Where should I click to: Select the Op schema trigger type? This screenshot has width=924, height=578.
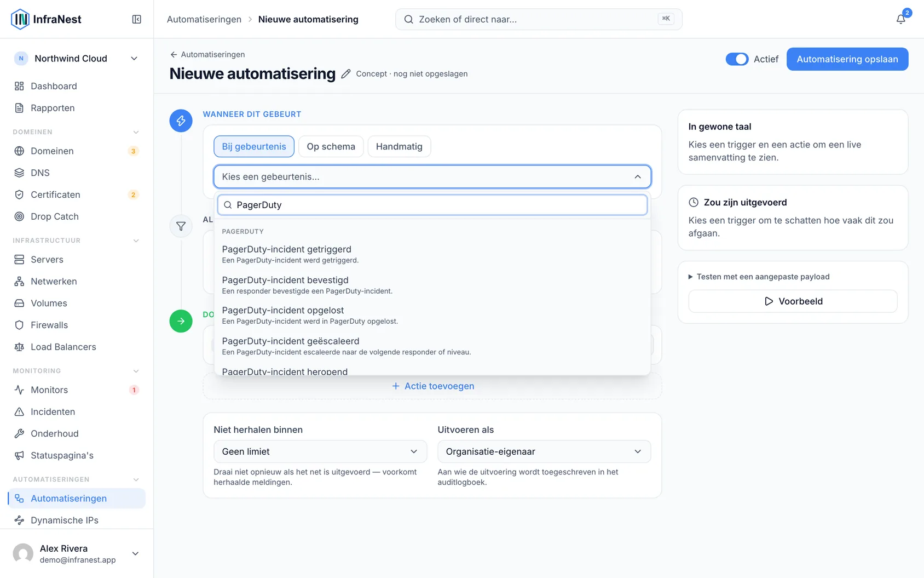click(x=331, y=146)
